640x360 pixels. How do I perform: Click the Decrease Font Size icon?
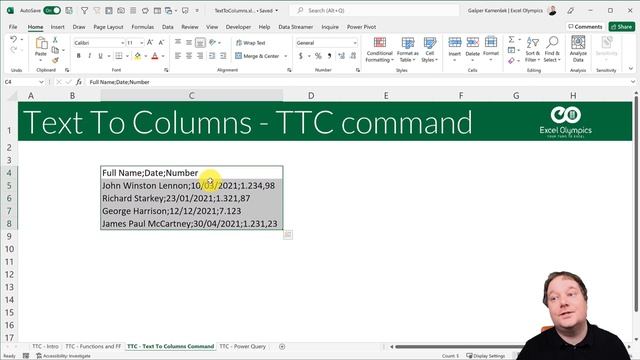(161, 42)
